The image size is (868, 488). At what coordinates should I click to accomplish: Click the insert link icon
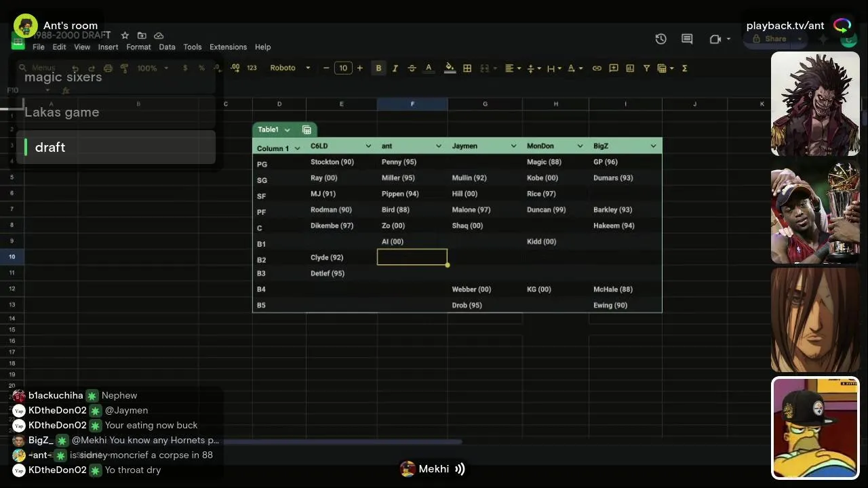point(597,68)
